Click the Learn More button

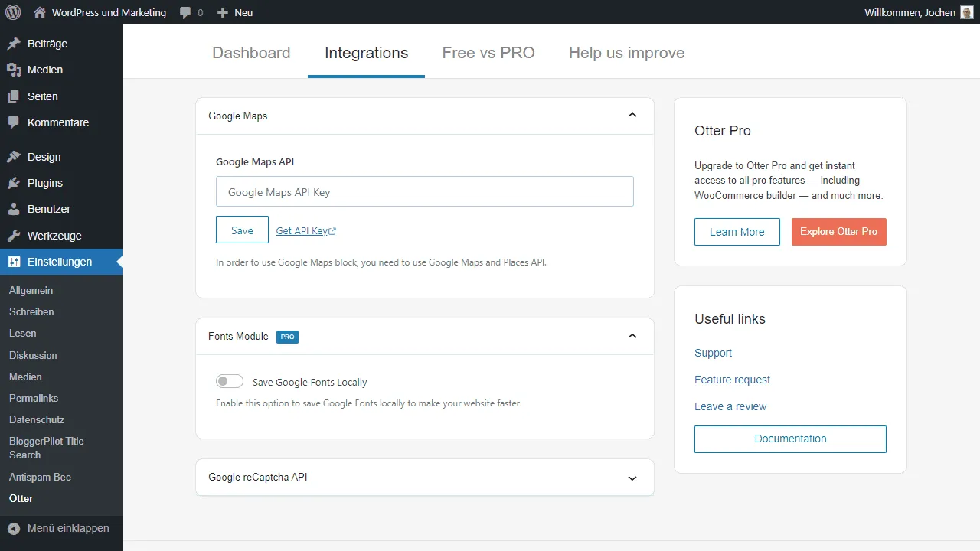[737, 232]
